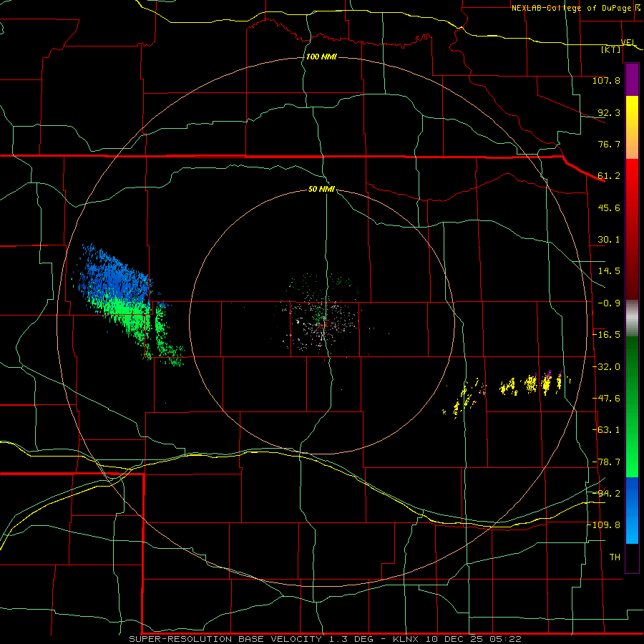The image size is (644, 644).
Task: Click the 30.1 velocity scale value
Action: (x=609, y=240)
